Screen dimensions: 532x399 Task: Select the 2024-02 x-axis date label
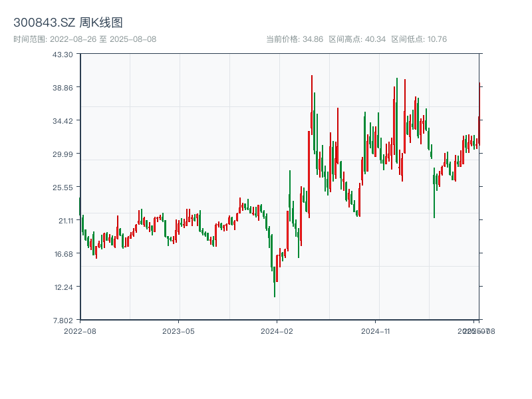pyautogui.click(x=277, y=331)
